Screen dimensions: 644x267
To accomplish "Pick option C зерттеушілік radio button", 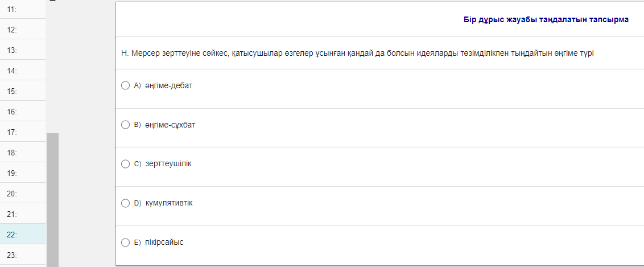I will 126,164.
